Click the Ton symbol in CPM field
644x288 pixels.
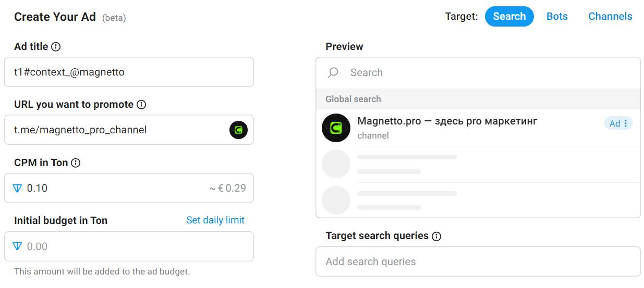(17, 189)
